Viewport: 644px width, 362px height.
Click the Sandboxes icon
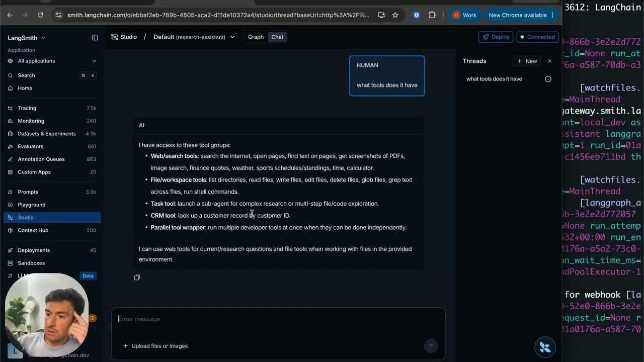pyautogui.click(x=11, y=263)
